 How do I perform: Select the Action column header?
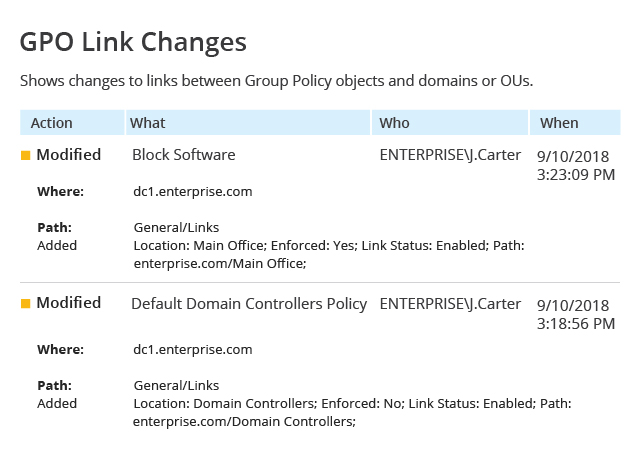[72, 123]
